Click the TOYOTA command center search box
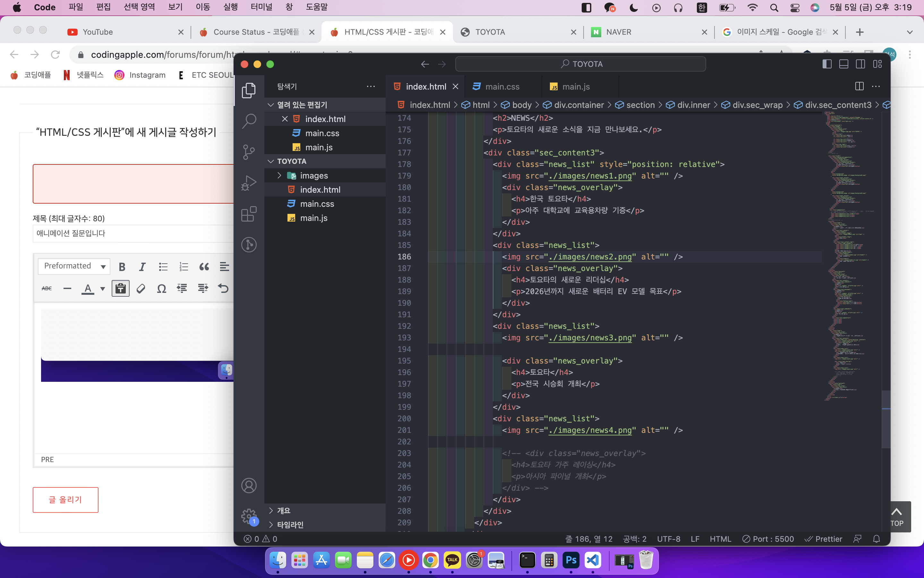Image resolution: width=924 pixels, height=578 pixels. click(580, 64)
